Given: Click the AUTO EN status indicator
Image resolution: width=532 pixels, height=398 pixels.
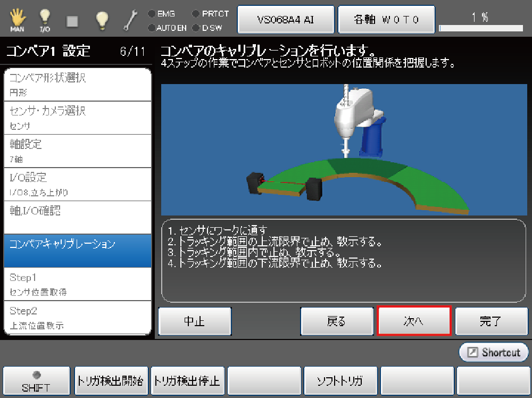Looking at the screenshot, I should coord(167,28).
